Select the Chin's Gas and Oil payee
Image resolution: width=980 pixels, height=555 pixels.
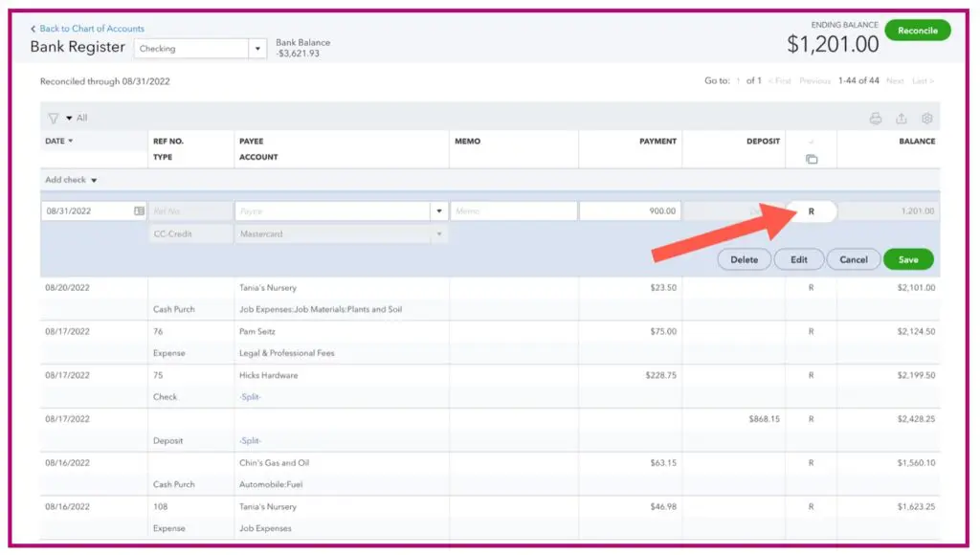(x=274, y=463)
